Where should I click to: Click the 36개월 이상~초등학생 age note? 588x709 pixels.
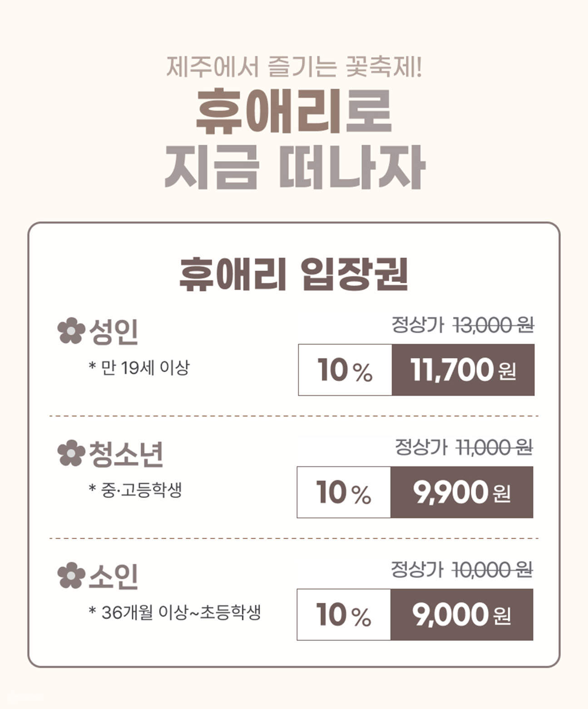point(175,613)
